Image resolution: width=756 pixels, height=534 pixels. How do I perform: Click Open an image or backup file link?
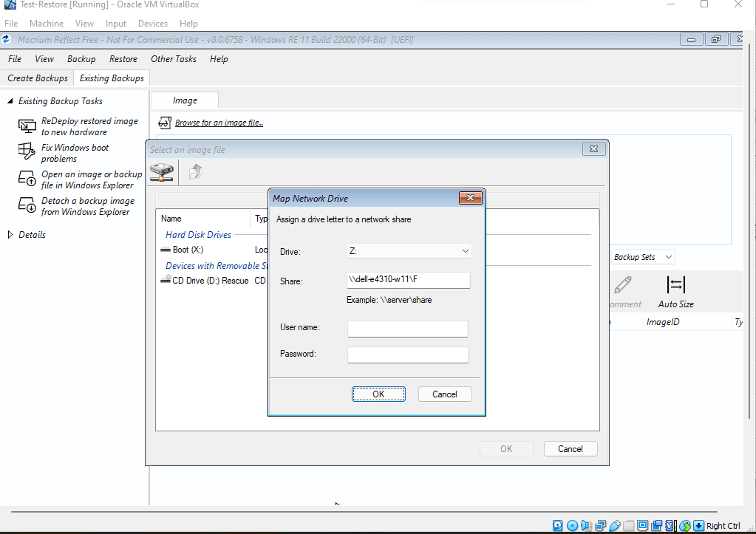pyautogui.click(x=92, y=179)
